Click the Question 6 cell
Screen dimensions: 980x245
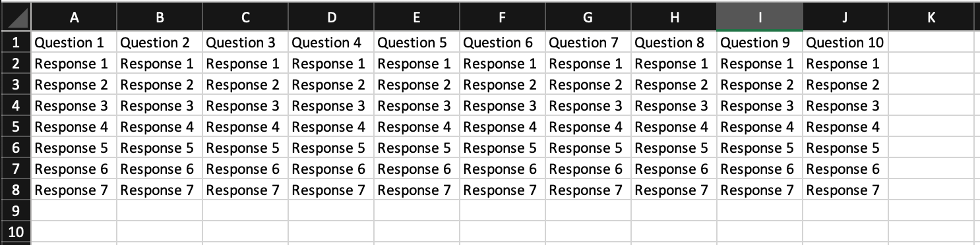503,43
